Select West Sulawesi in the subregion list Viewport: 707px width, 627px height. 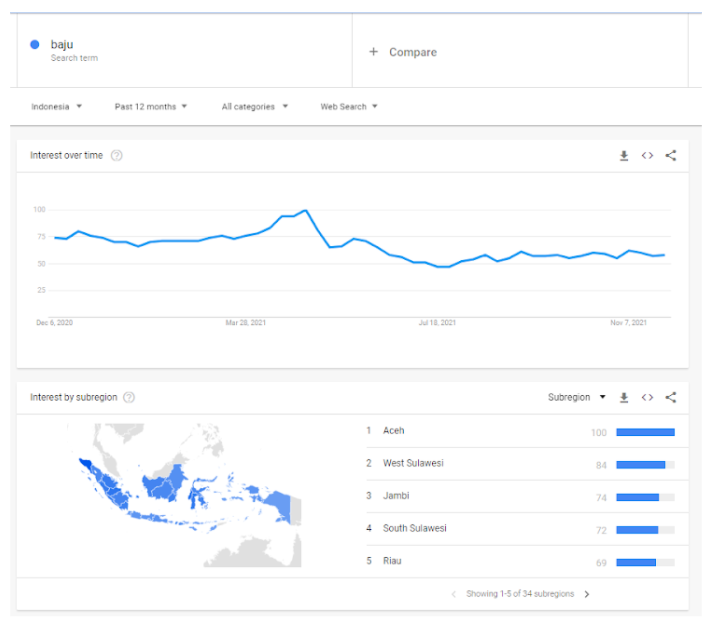pyautogui.click(x=413, y=463)
